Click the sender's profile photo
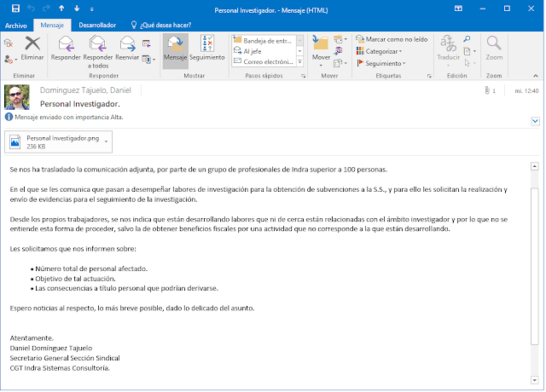546x392 pixels. point(17,97)
